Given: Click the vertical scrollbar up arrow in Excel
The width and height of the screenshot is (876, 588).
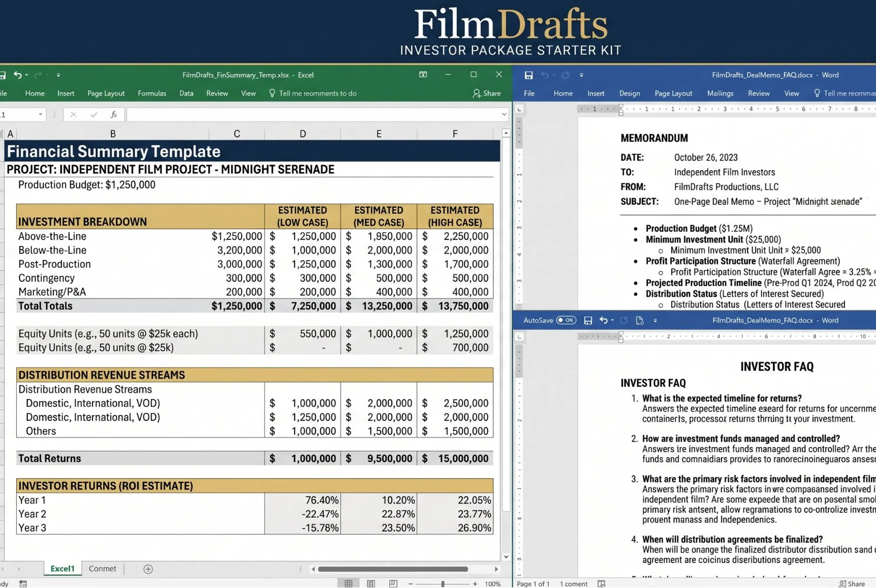Looking at the screenshot, I should (x=506, y=133).
